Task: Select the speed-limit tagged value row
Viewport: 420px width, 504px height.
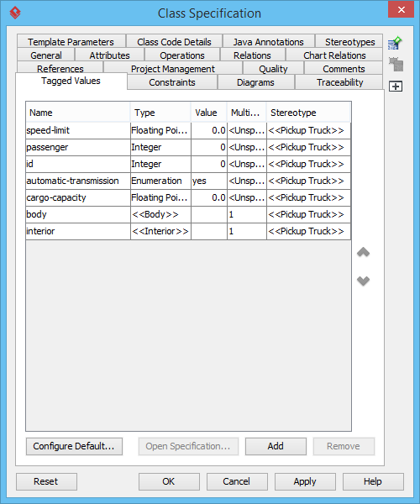Action: pos(188,130)
